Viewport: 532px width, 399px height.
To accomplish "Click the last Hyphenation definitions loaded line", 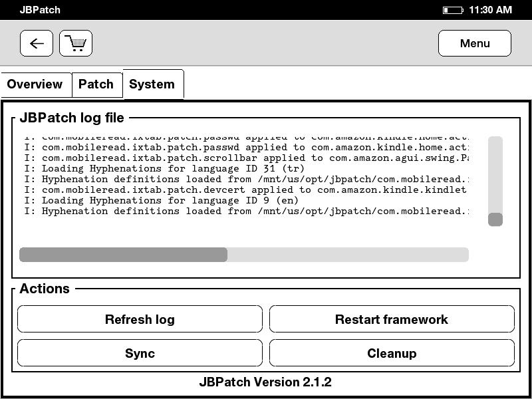I will (247, 211).
